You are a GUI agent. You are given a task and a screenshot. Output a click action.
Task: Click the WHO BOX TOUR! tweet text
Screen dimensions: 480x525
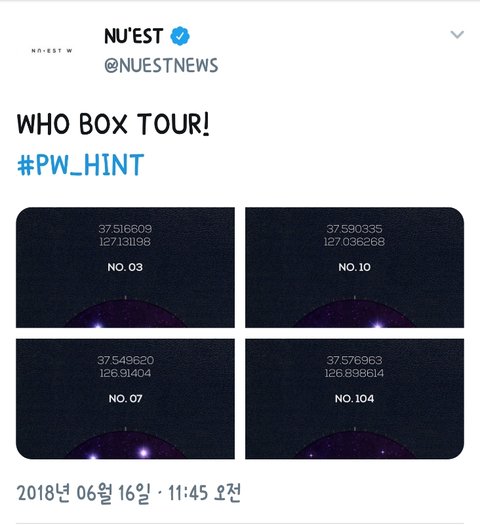click(113, 124)
